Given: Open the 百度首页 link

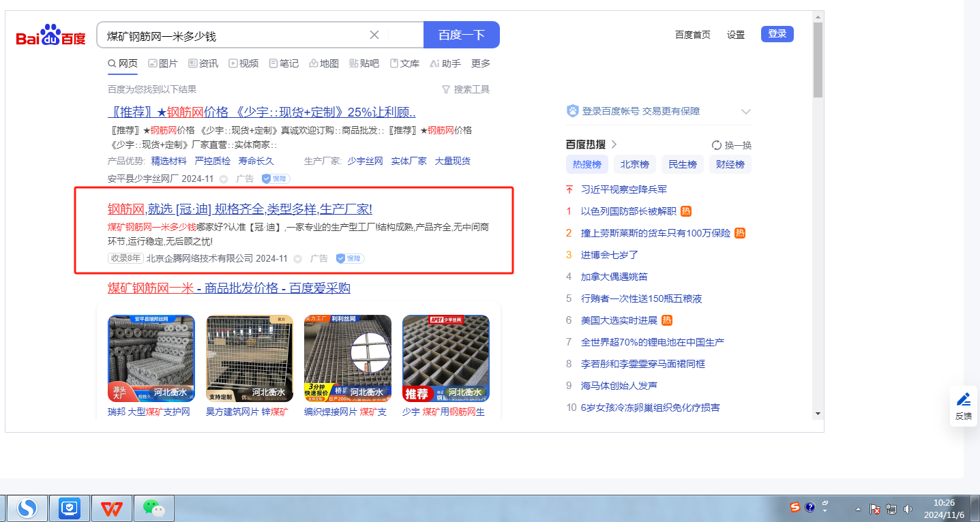Looking at the screenshot, I should pyautogui.click(x=693, y=35).
